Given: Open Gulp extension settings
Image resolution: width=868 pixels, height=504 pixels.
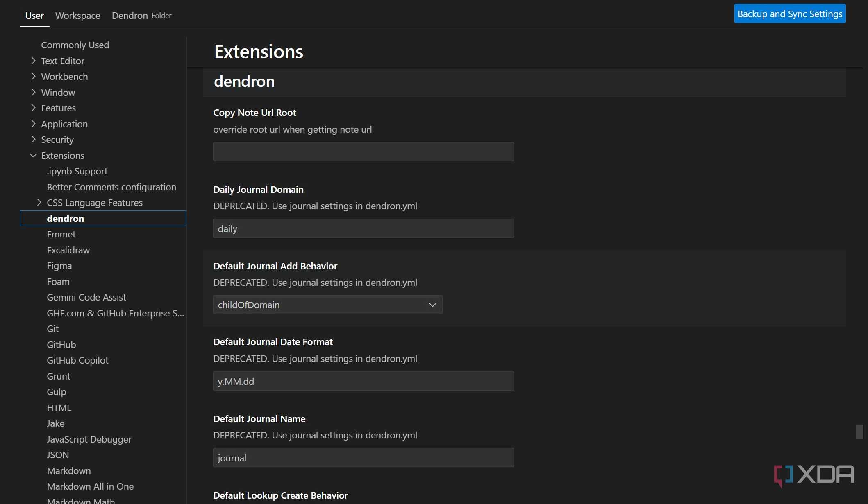Looking at the screenshot, I should coord(56,392).
